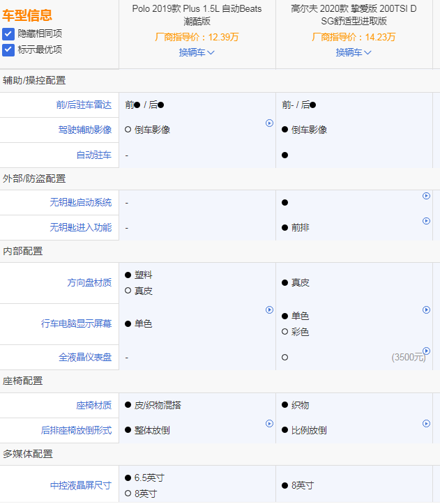
Task: Click play icon in 高尔夫 无钥匙进入功能 cell
Action: (426, 221)
